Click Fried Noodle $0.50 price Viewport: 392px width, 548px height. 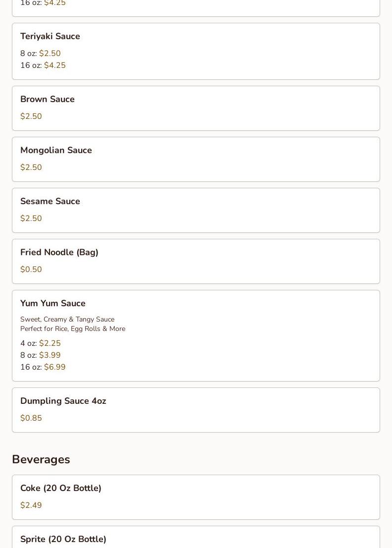[x=31, y=270]
